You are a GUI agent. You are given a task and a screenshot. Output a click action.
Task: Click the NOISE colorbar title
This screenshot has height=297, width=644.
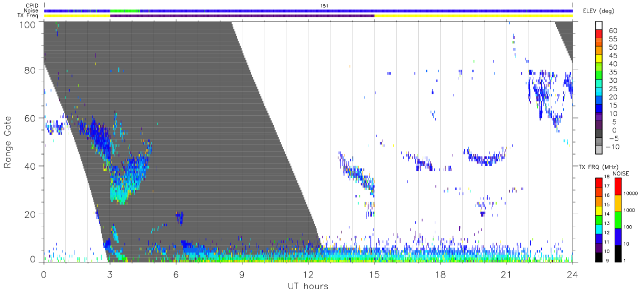pyautogui.click(x=620, y=173)
